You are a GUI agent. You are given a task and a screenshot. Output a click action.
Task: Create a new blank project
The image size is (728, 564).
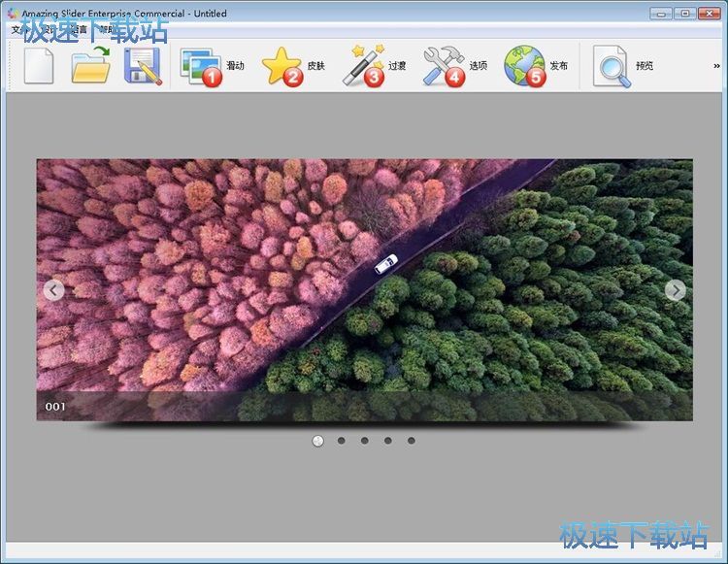[39, 66]
